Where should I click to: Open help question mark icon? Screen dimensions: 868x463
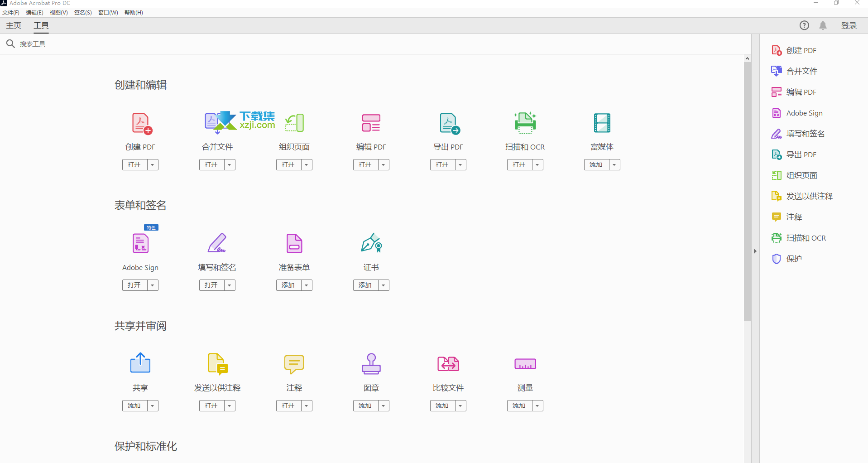coord(804,25)
